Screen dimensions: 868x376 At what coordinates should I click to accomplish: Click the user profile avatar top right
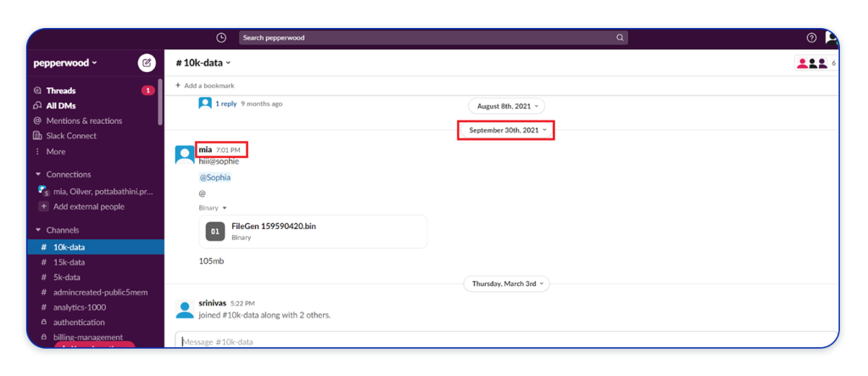tap(832, 37)
